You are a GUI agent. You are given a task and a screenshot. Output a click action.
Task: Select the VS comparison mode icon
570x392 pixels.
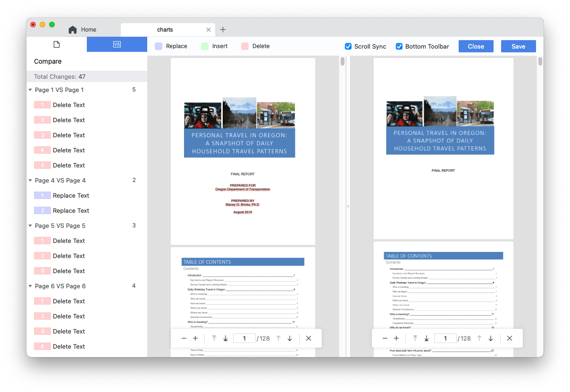tap(117, 44)
